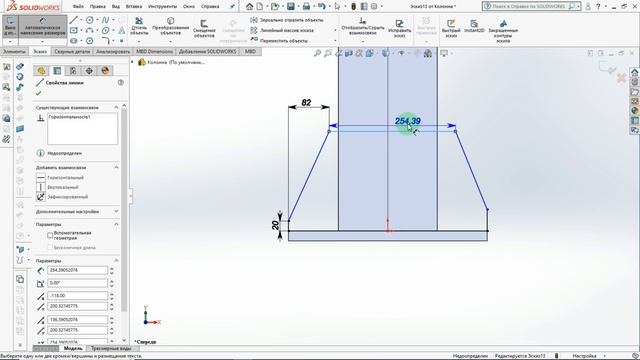Click angle field 0.00°
Image resolution: width=640 pixels, height=360 pixels.
tap(78, 283)
